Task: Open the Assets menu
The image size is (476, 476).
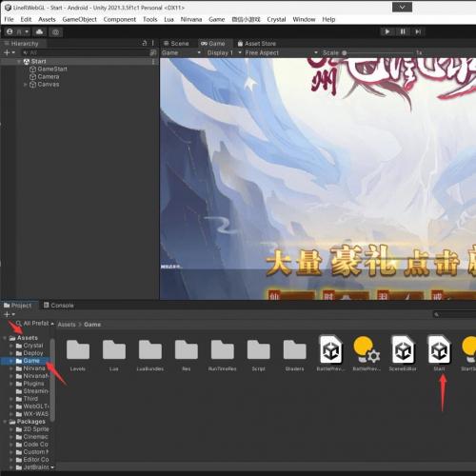Action: (47, 19)
